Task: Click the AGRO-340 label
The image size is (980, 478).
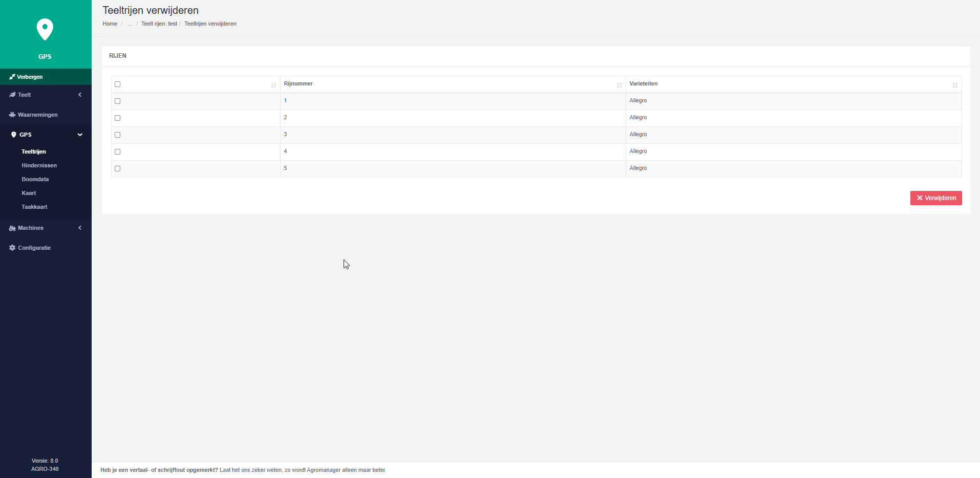Action: point(45,469)
